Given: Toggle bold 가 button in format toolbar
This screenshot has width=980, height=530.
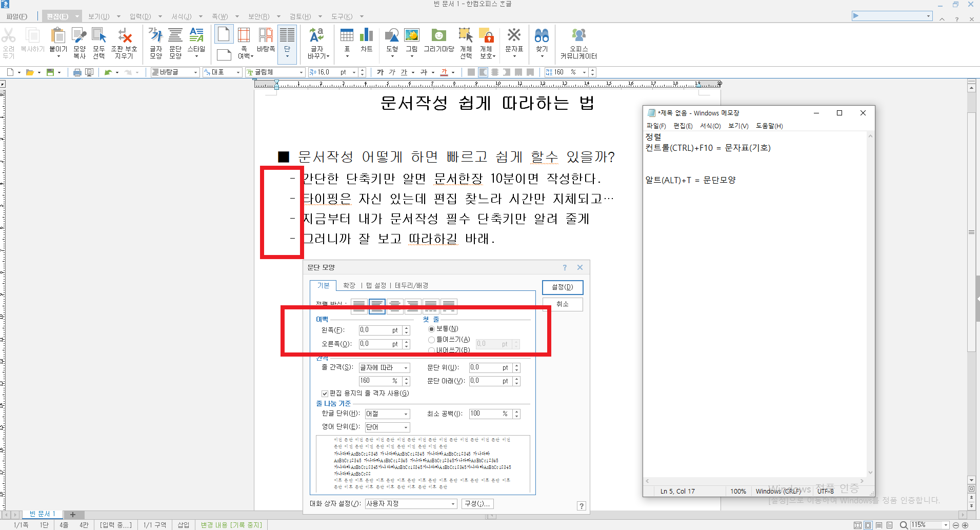Looking at the screenshot, I should [380, 72].
